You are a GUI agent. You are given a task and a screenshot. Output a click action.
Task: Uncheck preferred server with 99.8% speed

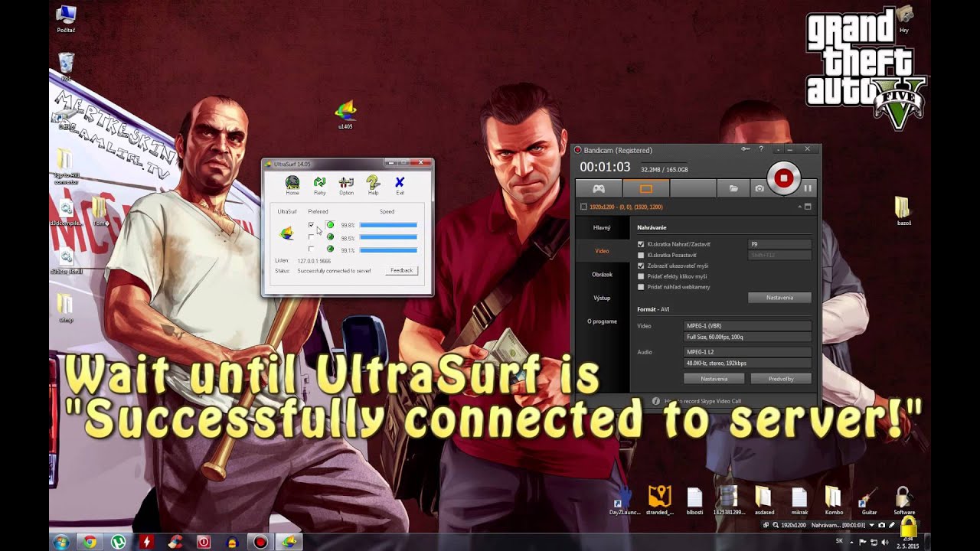click(x=311, y=225)
